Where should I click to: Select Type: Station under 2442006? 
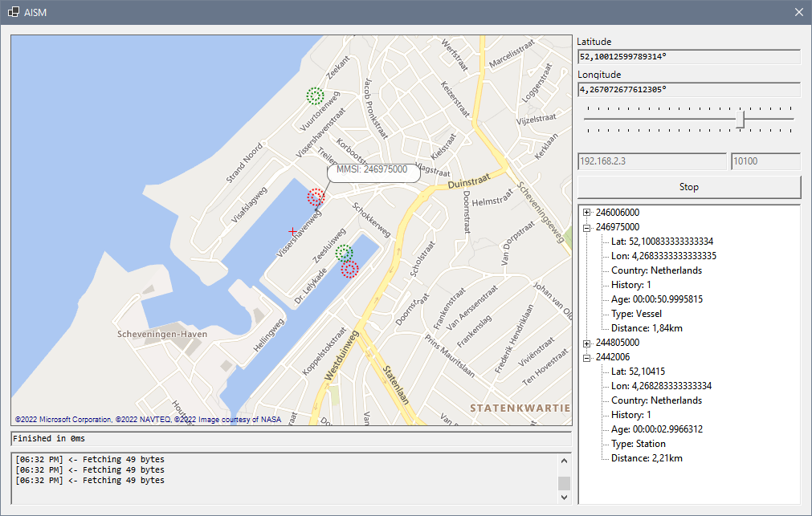637,443
